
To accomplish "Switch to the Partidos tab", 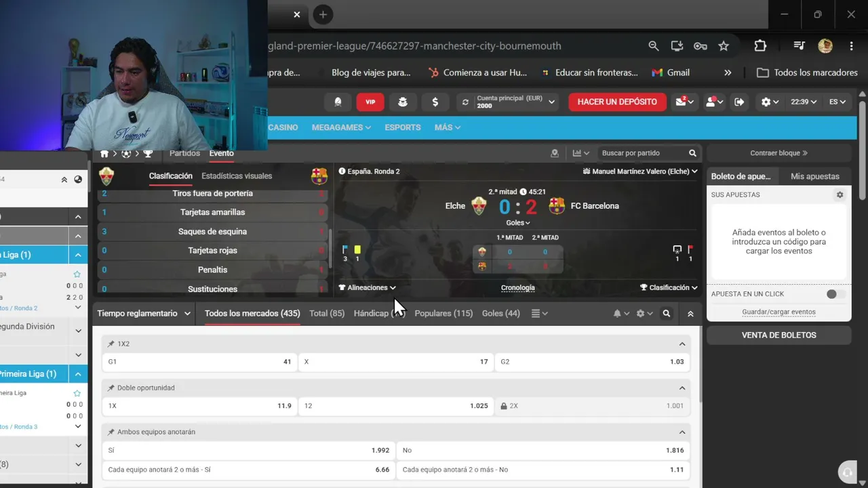I will pyautogui.click(x=184, y=153).
